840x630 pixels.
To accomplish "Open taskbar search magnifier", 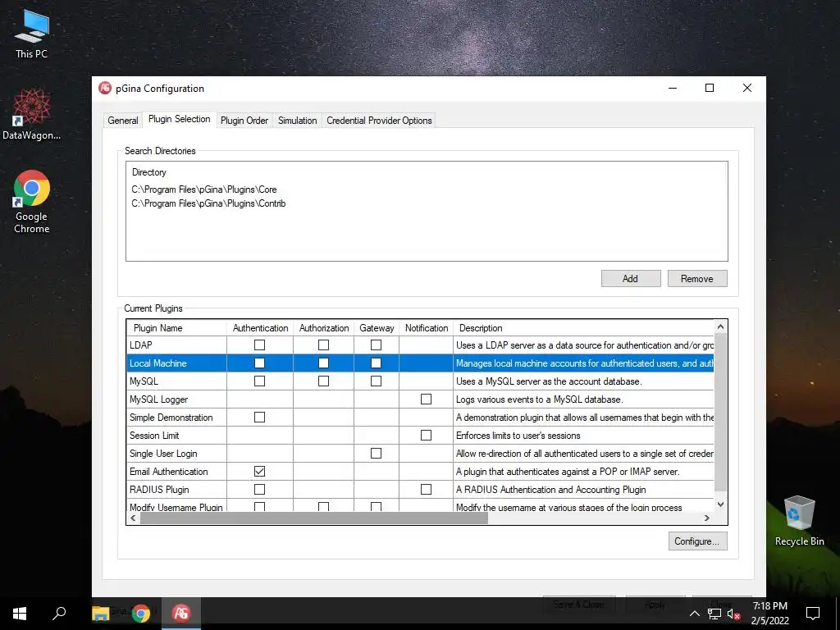I will point(59,614).
